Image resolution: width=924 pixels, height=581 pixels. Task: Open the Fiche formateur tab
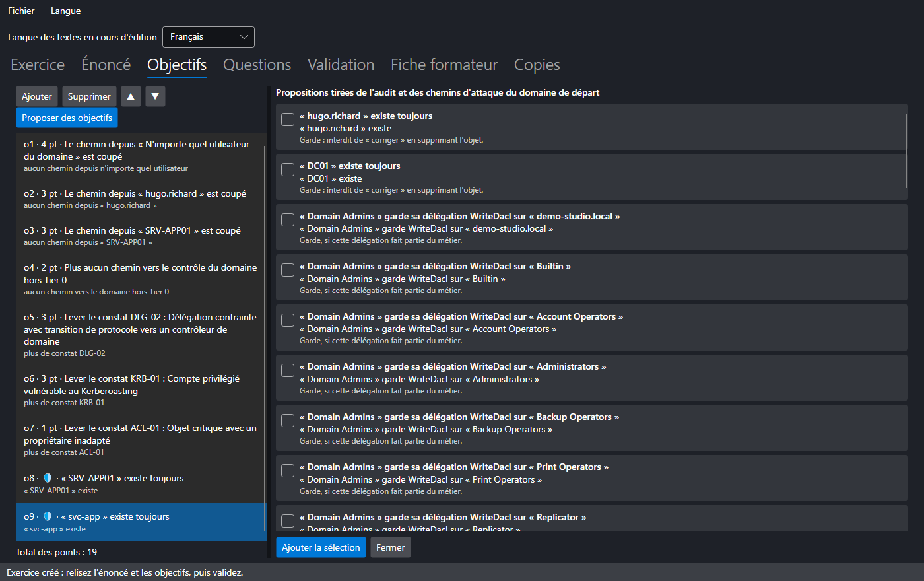coord(444,65)
